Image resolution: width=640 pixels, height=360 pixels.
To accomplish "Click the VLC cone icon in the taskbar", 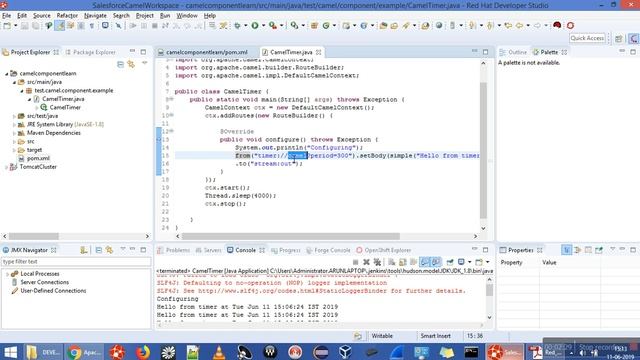I will pyautogui.click(x=219, y=352).
